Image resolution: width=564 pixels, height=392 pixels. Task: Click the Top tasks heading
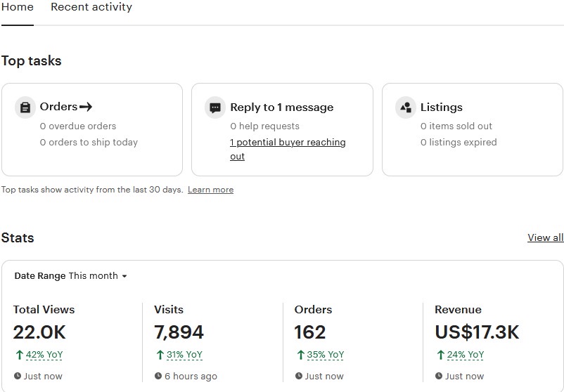[31, 61]
